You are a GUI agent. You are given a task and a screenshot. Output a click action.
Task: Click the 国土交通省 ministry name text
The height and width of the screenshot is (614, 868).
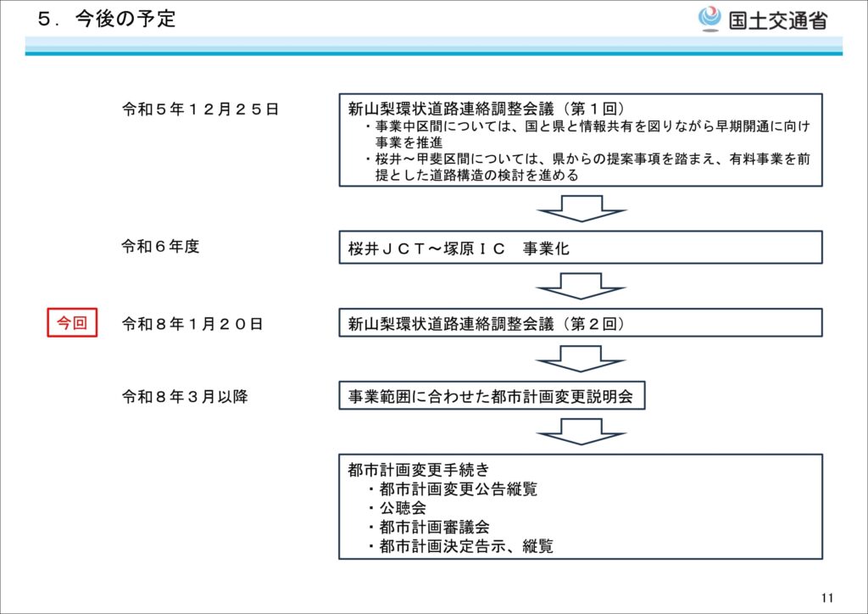click(x=778, y=20)
